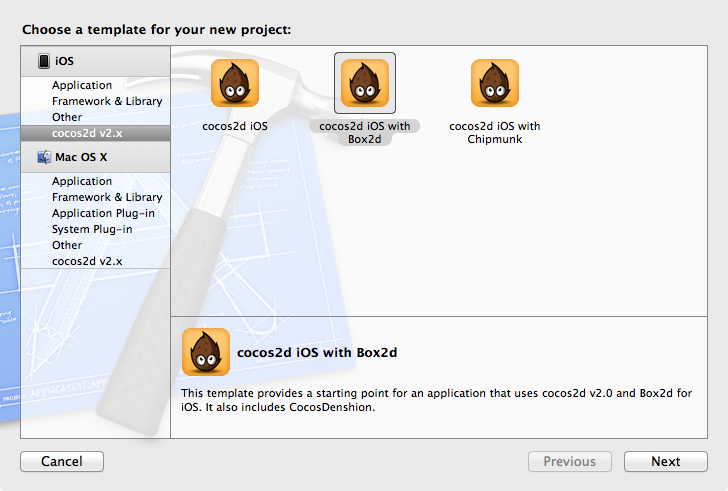Image resolution: width=728 pixels, height=491 pixels.
Task: Open Framework & Library under Mac OS X
Action: pos(107,197)
